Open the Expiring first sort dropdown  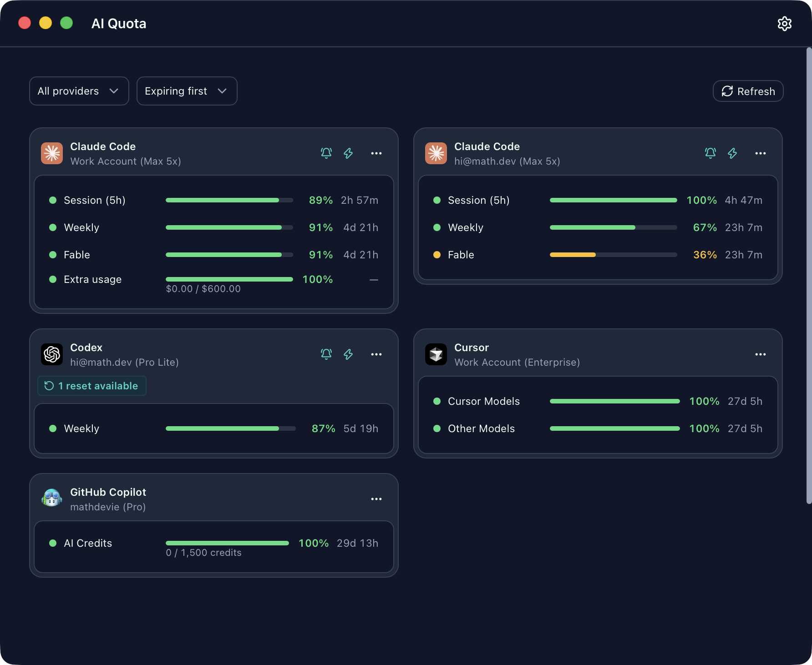point(187,91)
